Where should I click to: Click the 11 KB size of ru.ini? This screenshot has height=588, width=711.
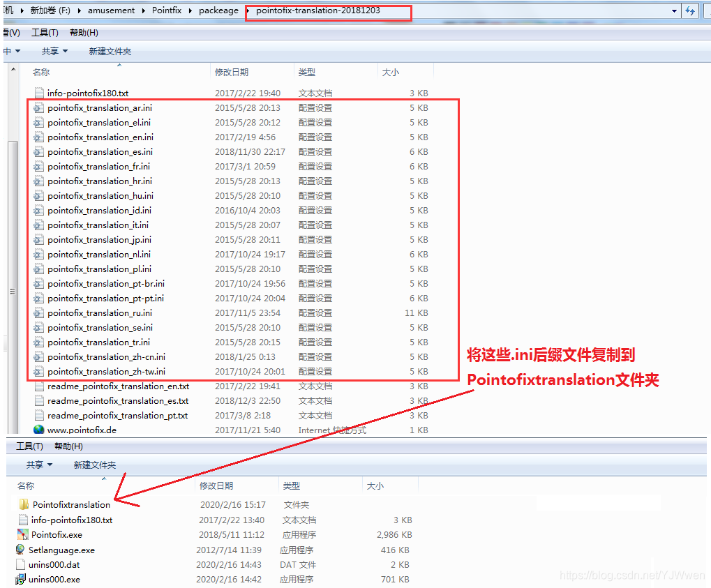[x=417, y=312]
